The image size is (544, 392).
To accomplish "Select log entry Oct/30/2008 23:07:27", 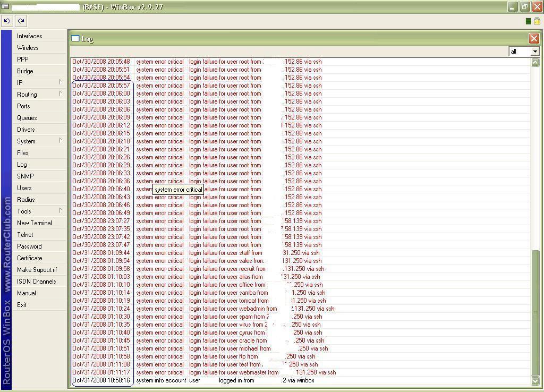I will pyautogui.click(x=301, y=221).
